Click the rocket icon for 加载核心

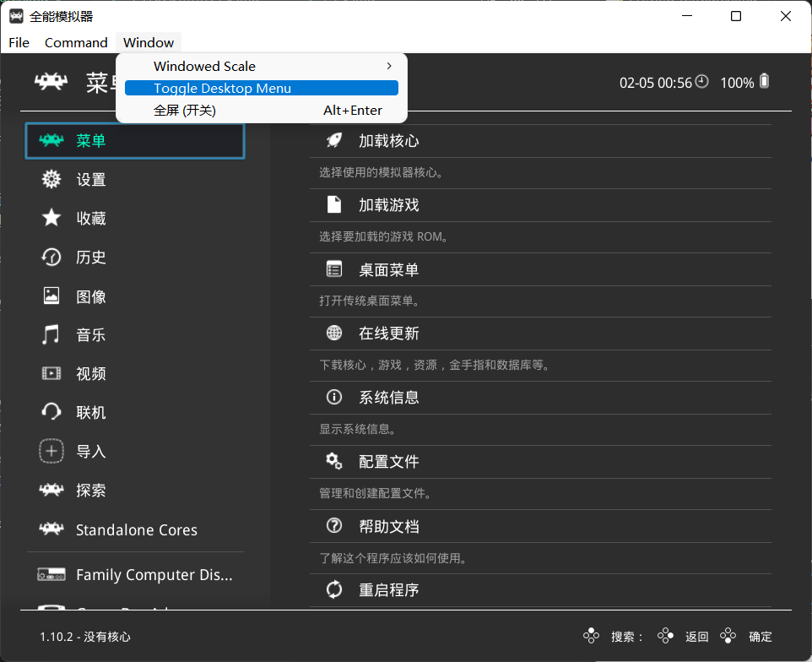[334, 140]
